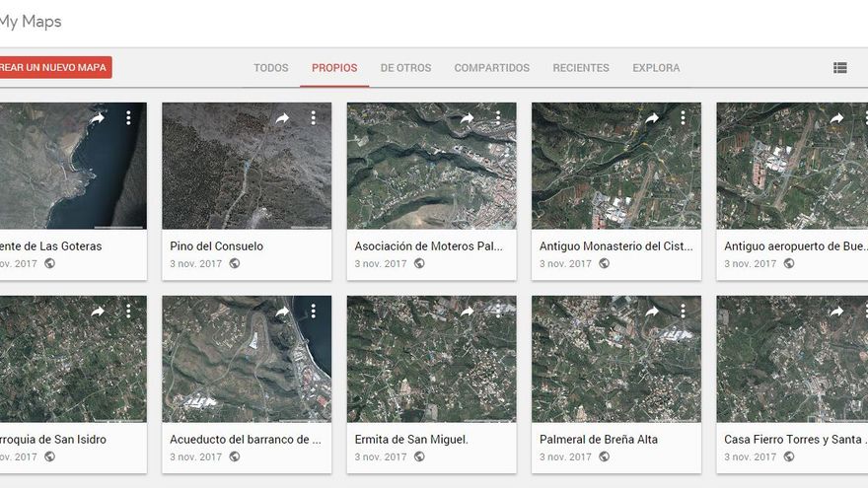Create a new map with the red button
The width and height of the screenshot is (868, 488).
(54, 67)
